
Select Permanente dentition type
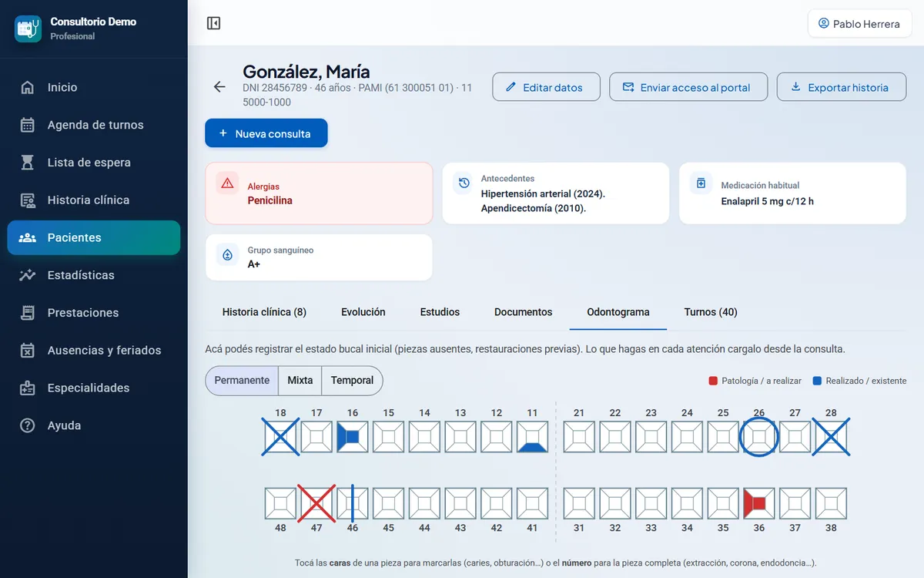click(x=242, y=381)
